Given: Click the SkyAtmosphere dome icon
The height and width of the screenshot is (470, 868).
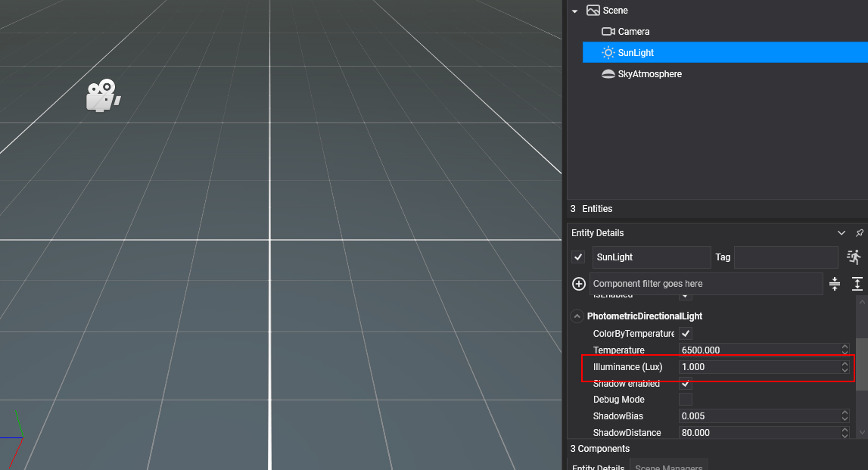Looking at the screenshot, I should point(608,74).
